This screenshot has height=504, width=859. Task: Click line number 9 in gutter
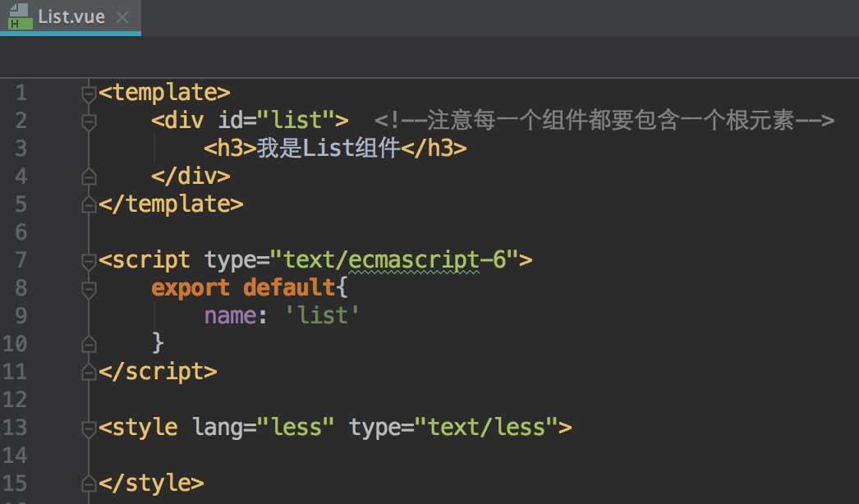point(21,316)
